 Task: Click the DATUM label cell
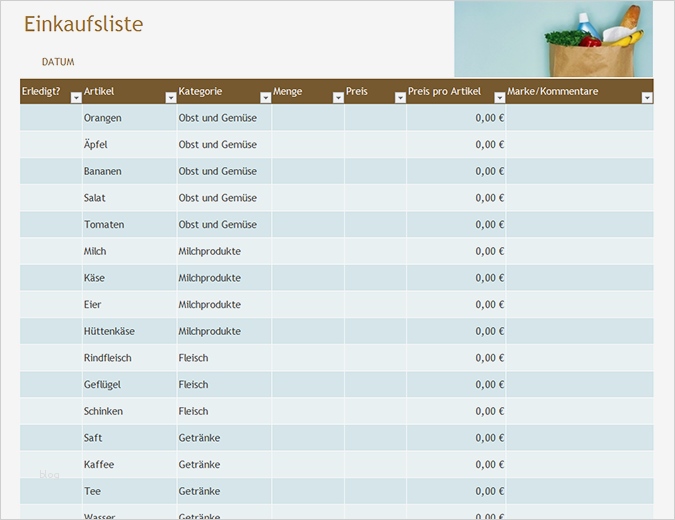point(58,62)
